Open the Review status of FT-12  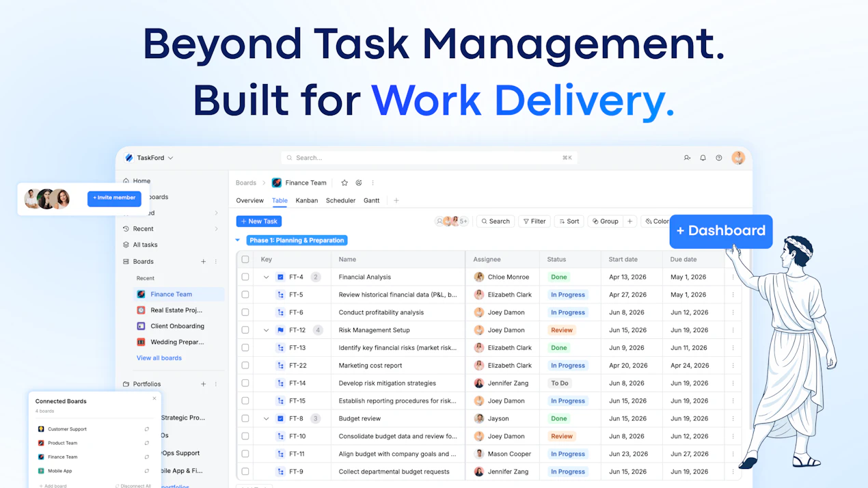click(562, 330)
